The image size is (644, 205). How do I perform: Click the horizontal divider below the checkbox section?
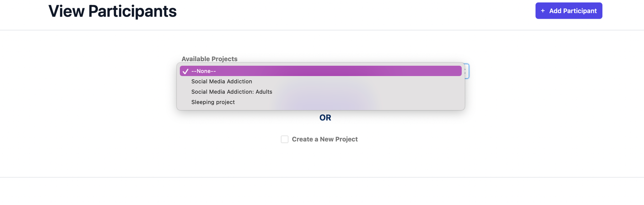click(322, 177)
